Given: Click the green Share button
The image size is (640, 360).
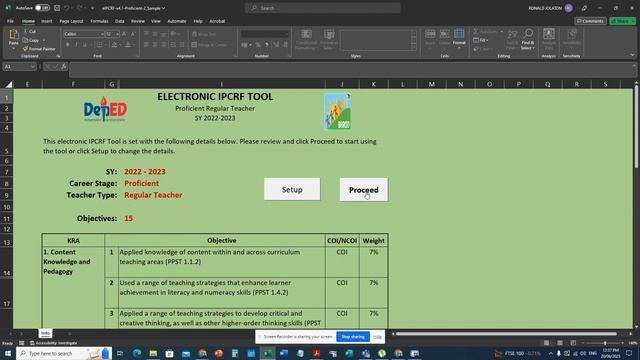Looking at the screenshot, I should 622,21.
